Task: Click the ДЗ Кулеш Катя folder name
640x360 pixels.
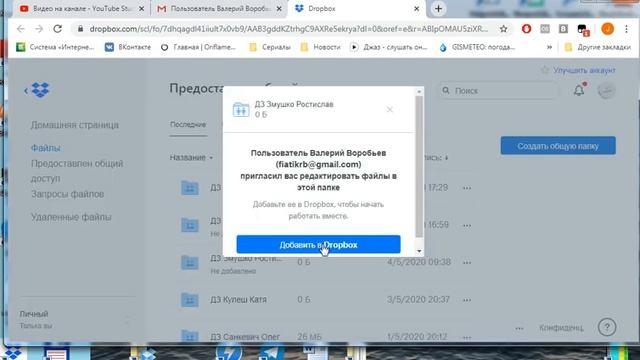Action: pos(238,299)
